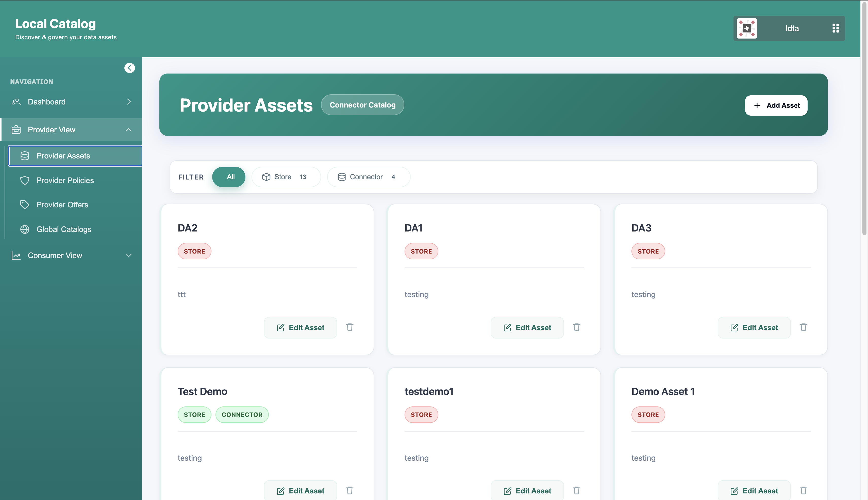Edit the DA1 asset
Viewport: 868px width, 500px height.
527,328
